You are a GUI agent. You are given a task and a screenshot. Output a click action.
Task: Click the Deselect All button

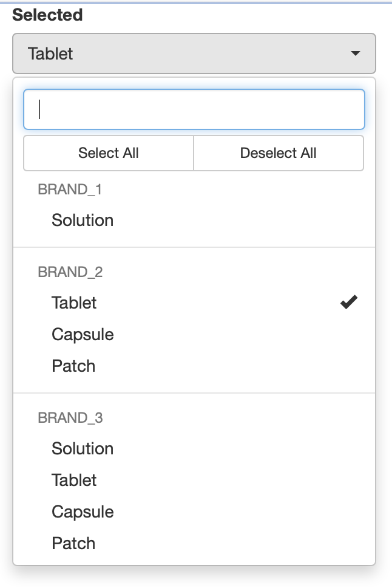(279, 152)
